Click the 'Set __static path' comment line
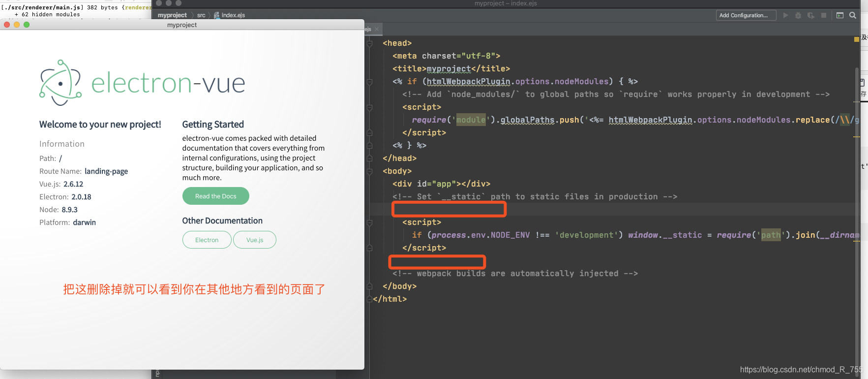Viewport: 868px width, 379px height. (535, 197)
